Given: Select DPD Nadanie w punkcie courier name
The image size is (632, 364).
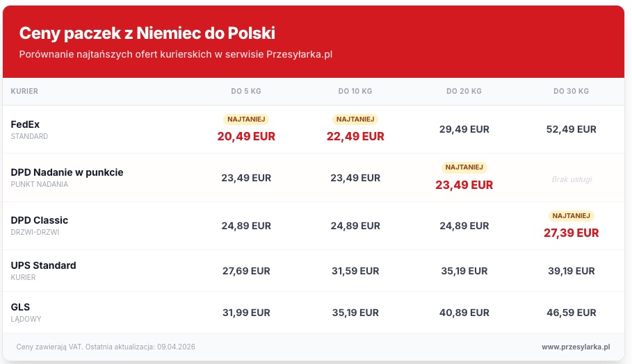Looking at the screenshot, I should tap(67, 172).
